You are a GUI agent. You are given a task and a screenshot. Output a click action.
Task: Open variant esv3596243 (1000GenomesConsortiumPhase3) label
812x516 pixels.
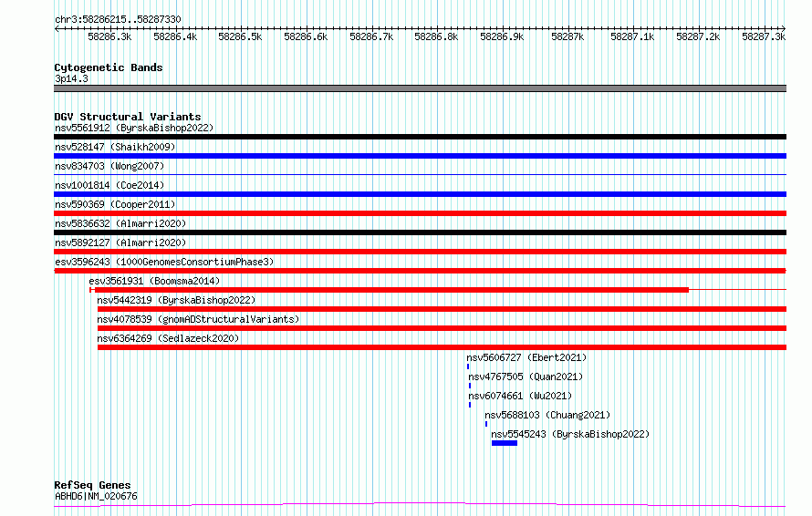tap(164, 262)
